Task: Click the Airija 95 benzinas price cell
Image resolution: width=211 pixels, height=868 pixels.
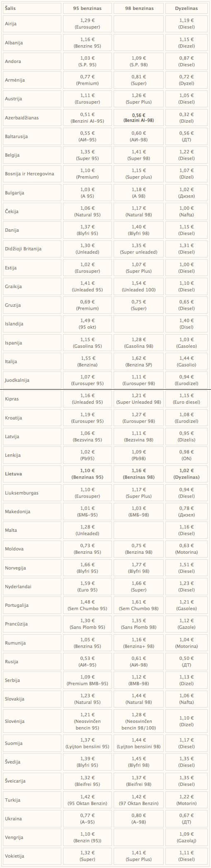Action: tap(87, 24)
